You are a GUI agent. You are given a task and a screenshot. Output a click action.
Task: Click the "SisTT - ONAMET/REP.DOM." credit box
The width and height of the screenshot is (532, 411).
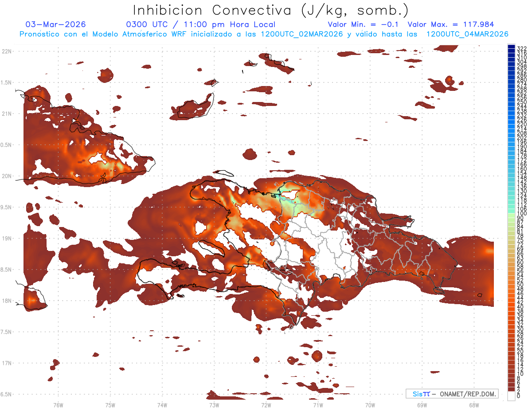(x=452, y=394)
